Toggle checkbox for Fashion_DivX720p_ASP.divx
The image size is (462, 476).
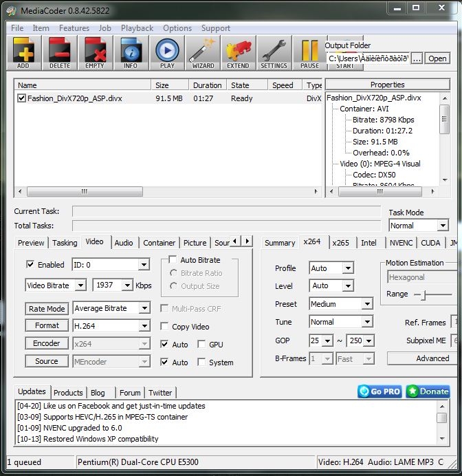(21, 98)
